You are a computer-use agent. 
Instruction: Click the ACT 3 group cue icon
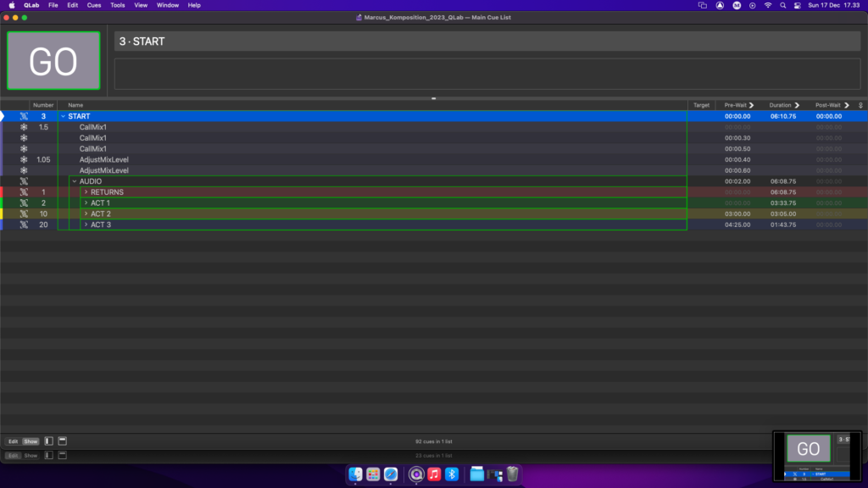[x=24, y=225]
